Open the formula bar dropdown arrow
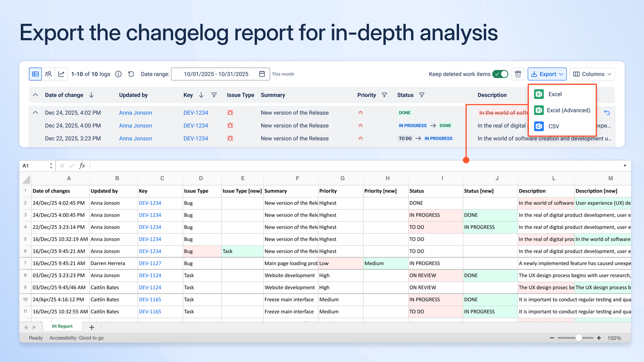This screenshot has width=644, height=362. click(x=625, y=165)
